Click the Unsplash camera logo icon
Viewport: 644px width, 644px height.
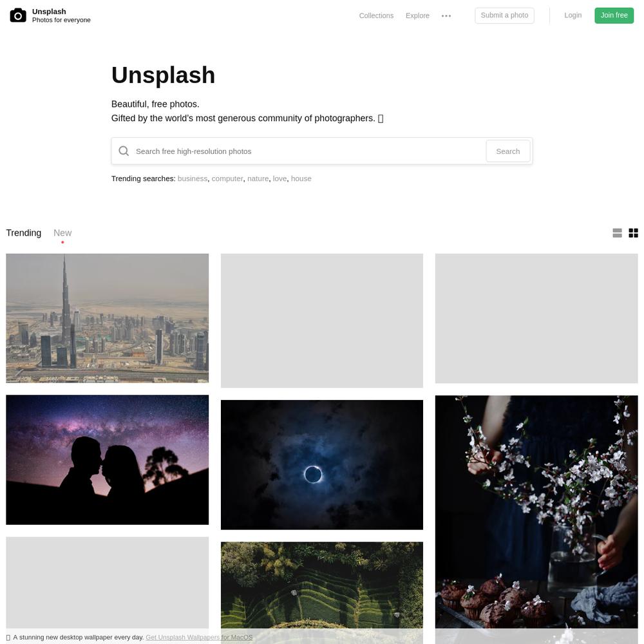tap(18, 15)
